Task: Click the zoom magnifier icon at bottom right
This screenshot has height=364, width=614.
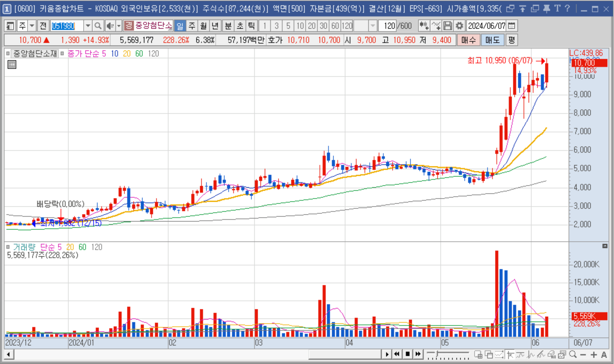Action: [573, 355]
